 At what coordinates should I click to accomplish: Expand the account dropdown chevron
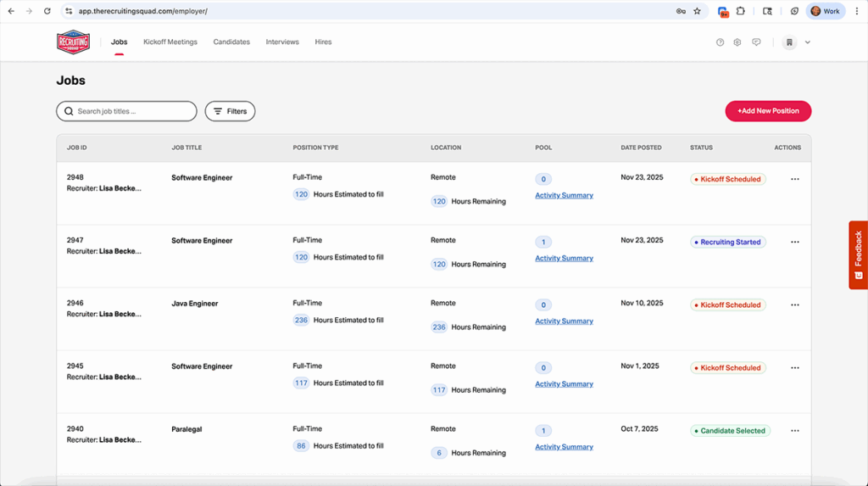click(808, 42)
